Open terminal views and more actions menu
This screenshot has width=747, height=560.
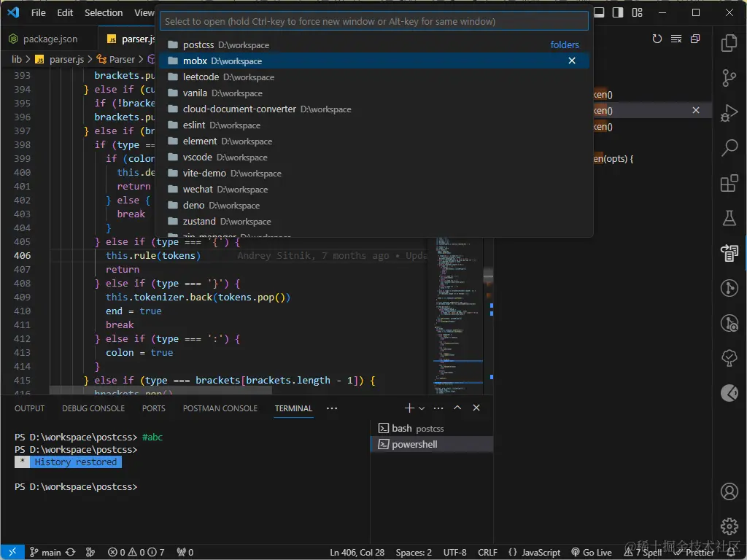(x=438, y=408)
